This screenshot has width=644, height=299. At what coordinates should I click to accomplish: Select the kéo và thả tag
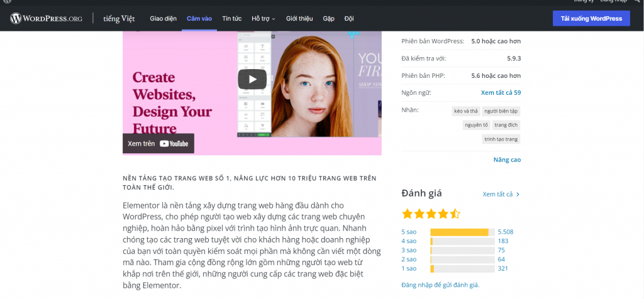point(465,111)
